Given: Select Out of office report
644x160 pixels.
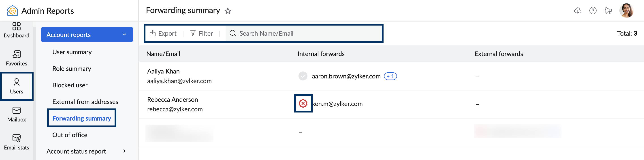Looking at the screenshot, I should tap(70, 135).
